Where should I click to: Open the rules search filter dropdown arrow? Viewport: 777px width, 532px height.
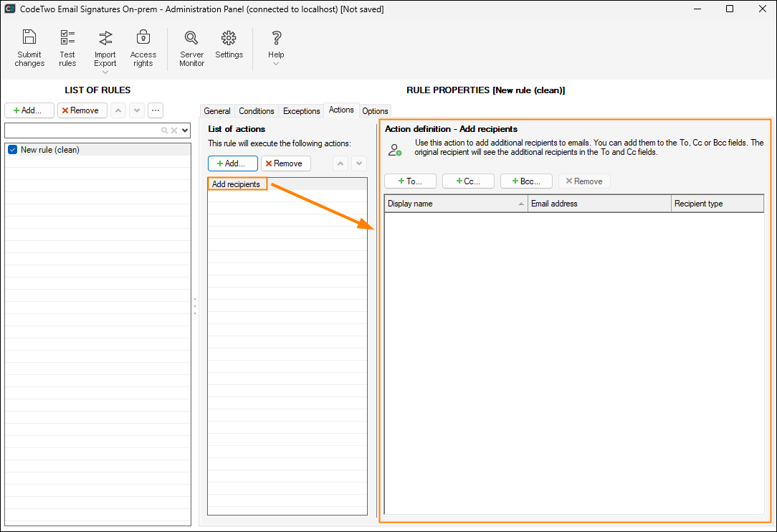[x=185, y=130]
